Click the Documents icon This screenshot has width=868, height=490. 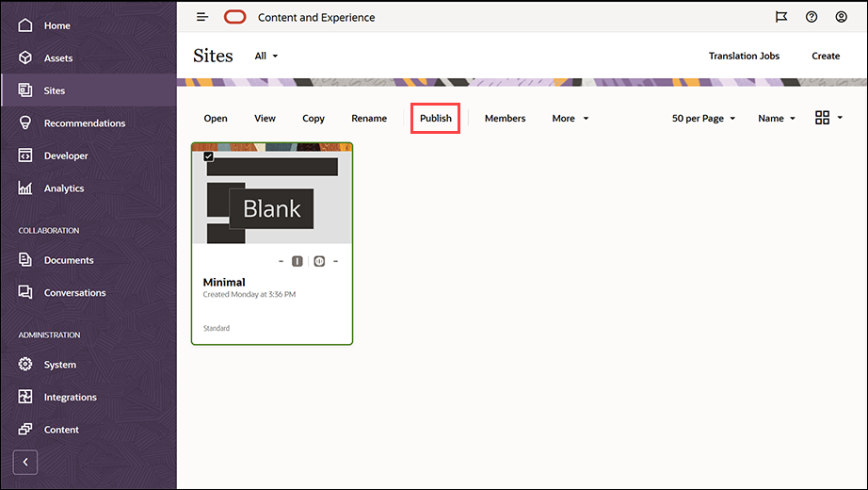[25, 259]
